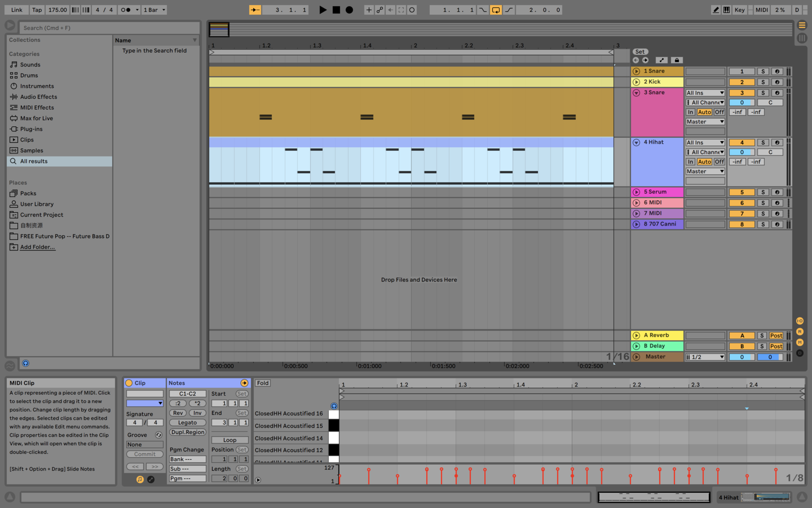Show In/Out section toggle
The width and height of the screenshot is (812, 508).
click(x=800, y=321)
